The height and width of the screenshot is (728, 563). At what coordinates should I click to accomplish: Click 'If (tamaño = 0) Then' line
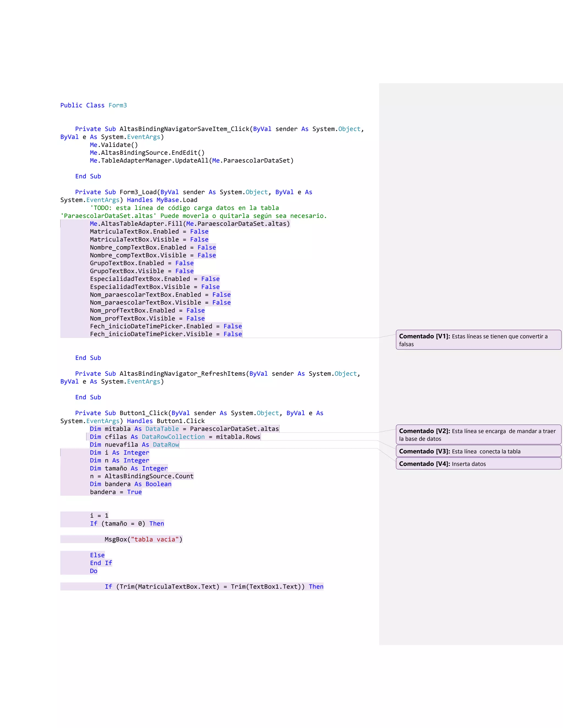pyautogui.click(x=127, y=524)
